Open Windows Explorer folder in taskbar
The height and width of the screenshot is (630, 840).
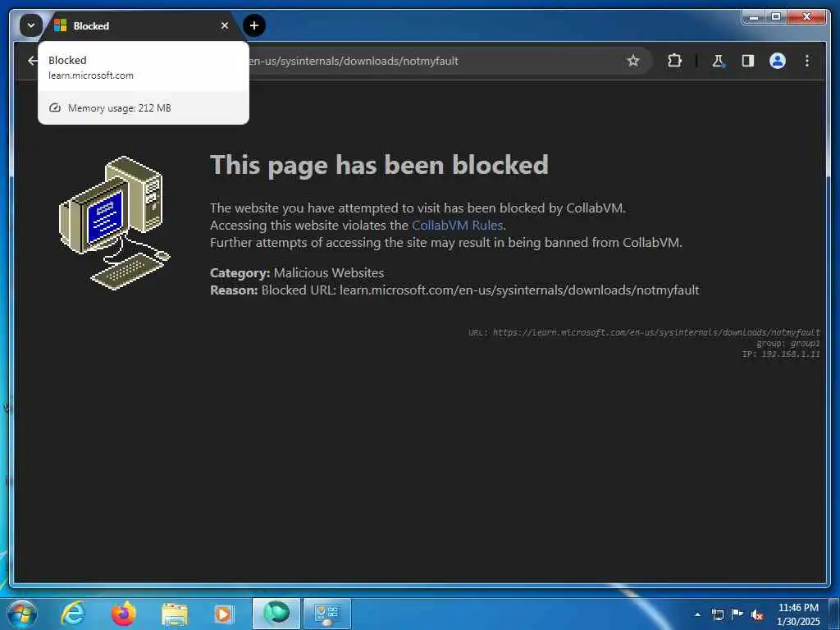[174, 614]
